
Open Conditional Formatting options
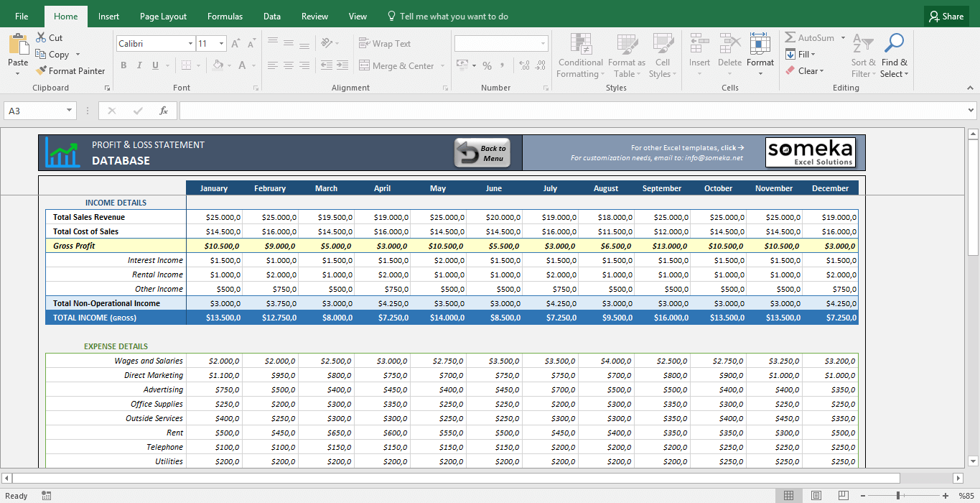click(580, 55)
